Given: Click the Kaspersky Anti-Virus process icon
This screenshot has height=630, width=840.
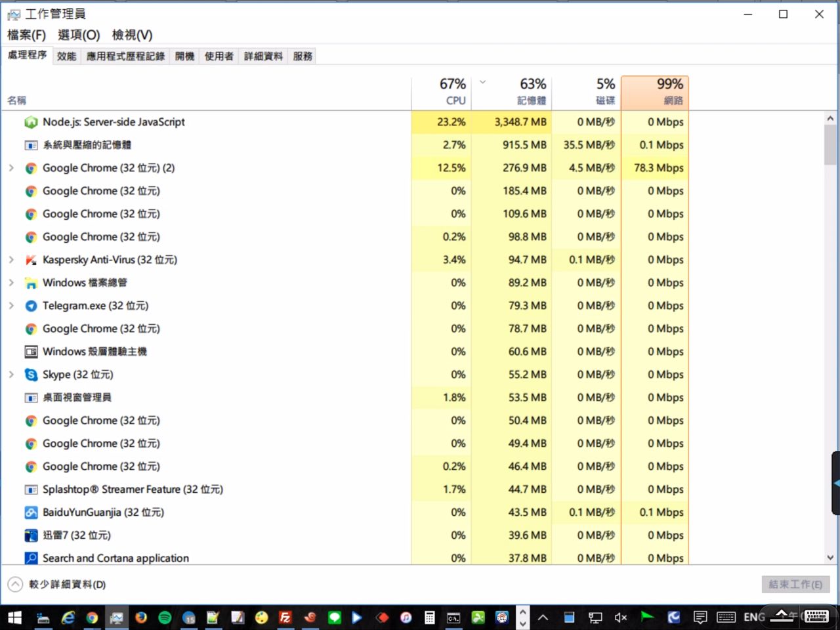Looking at the screenshot, I should point(31,260).
